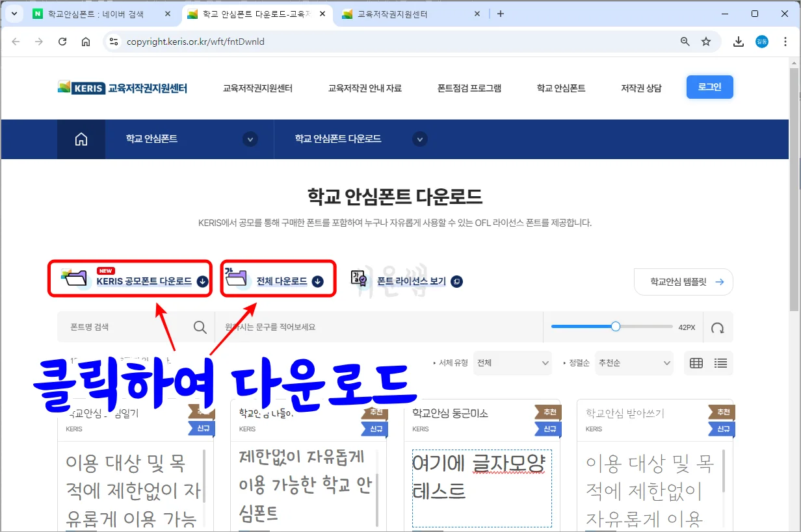Click the font license certificate icon
The height and width of the screenshot is (532, 801).
click(x=358, y=277)
